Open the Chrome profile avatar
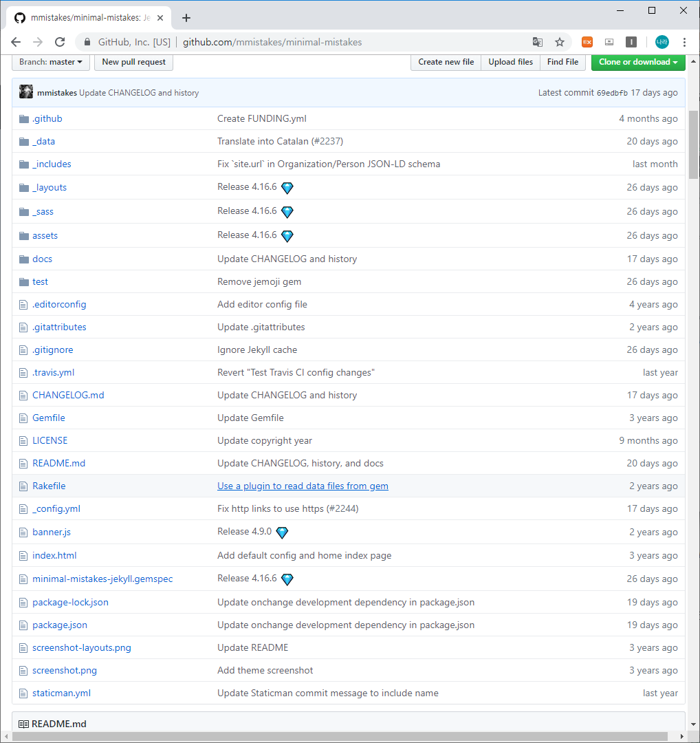The width and height of the screenshot is (700, 743). click(x=662, y=42)
